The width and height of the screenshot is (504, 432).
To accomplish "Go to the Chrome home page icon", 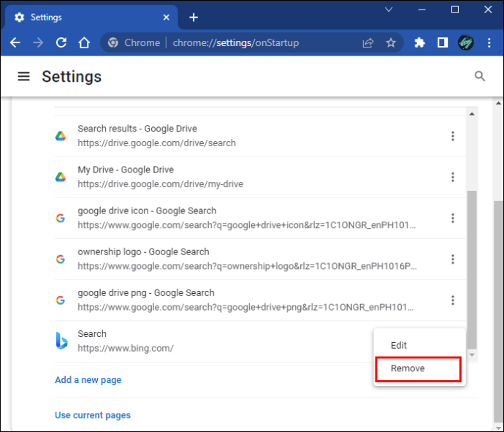I will [85, 43].
